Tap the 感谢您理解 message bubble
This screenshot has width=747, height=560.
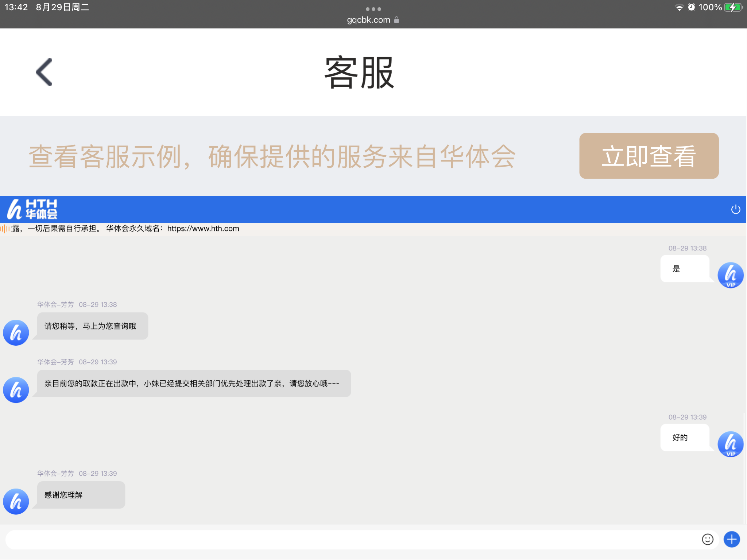80,495
